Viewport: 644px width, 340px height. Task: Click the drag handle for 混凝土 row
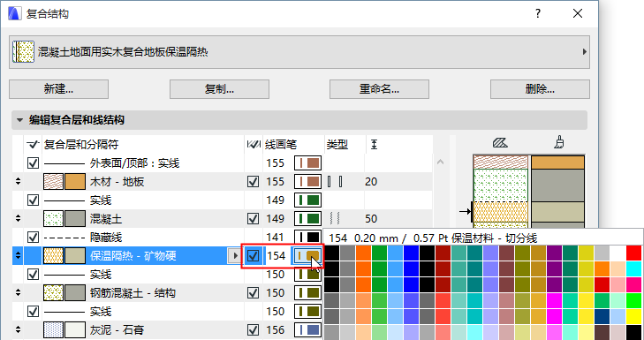point(18,219)
